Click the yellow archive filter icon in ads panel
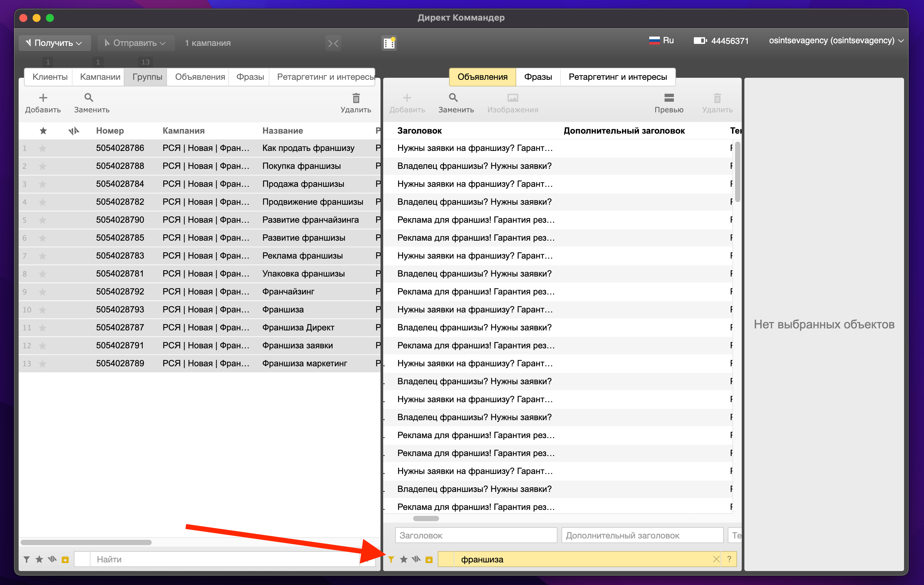The image size is (924, 585). pos(429,560)
